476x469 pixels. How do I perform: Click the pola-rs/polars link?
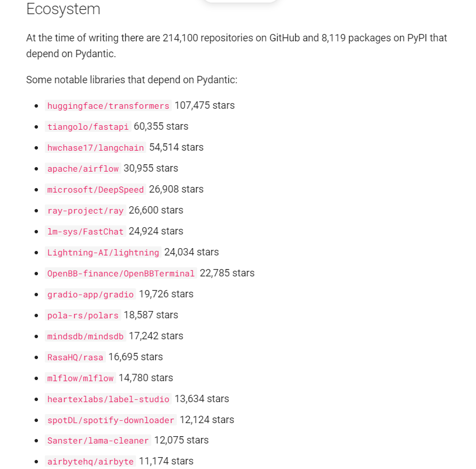pyautogui.click(x=83, y=315)
